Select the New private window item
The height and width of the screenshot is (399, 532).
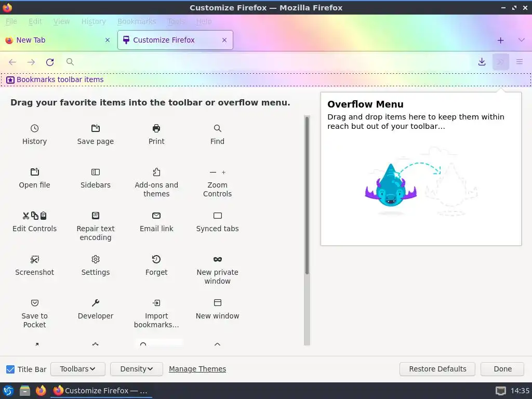pos(217,270)
